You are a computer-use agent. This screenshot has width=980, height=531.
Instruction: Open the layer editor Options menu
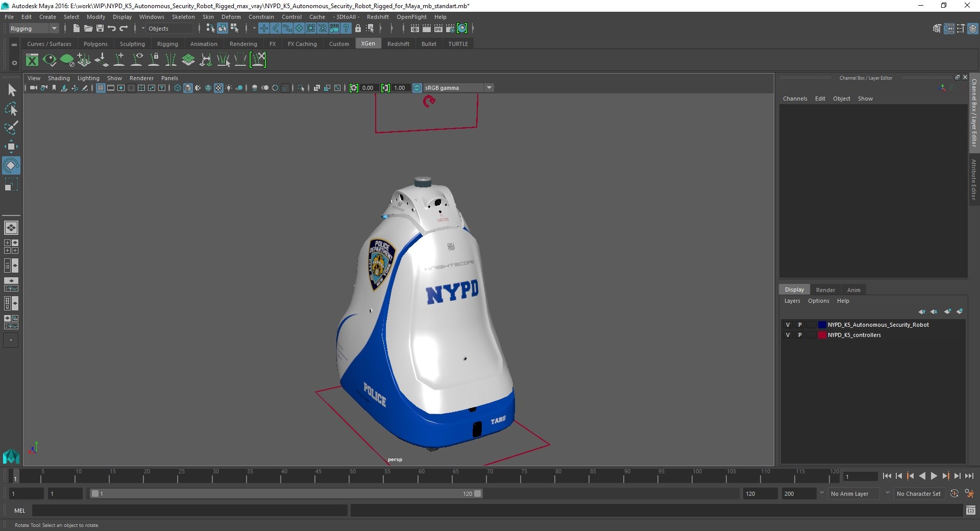pos(818,301)
